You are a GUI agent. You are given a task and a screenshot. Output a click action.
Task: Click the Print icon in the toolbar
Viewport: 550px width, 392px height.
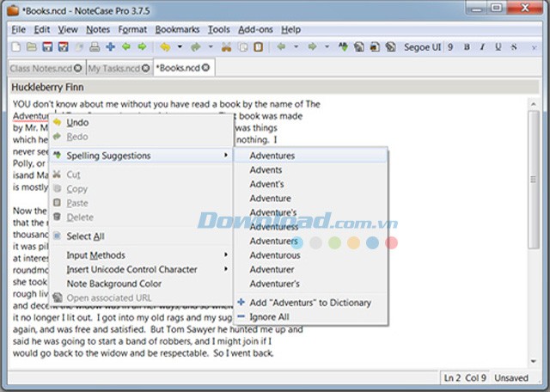(x=95, y=46)
